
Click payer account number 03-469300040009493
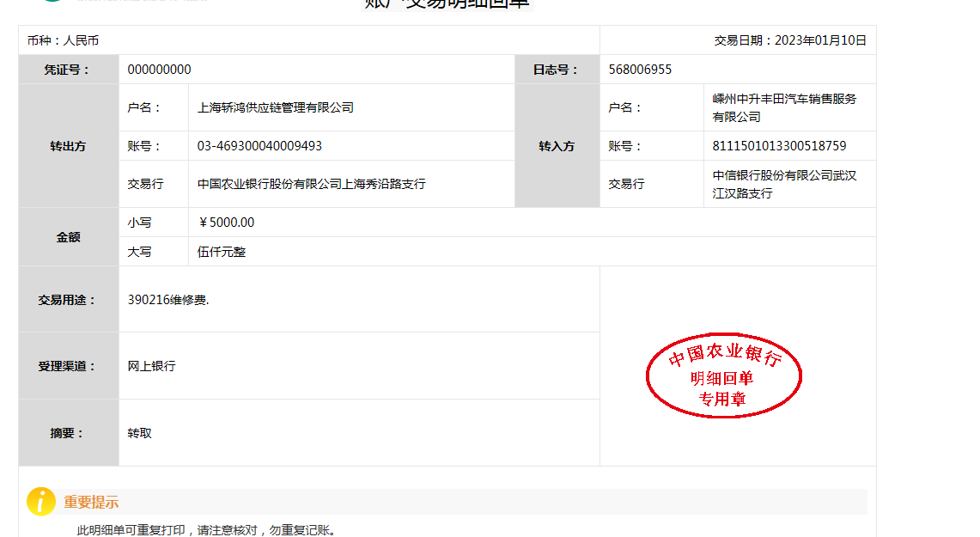(259, 146)
